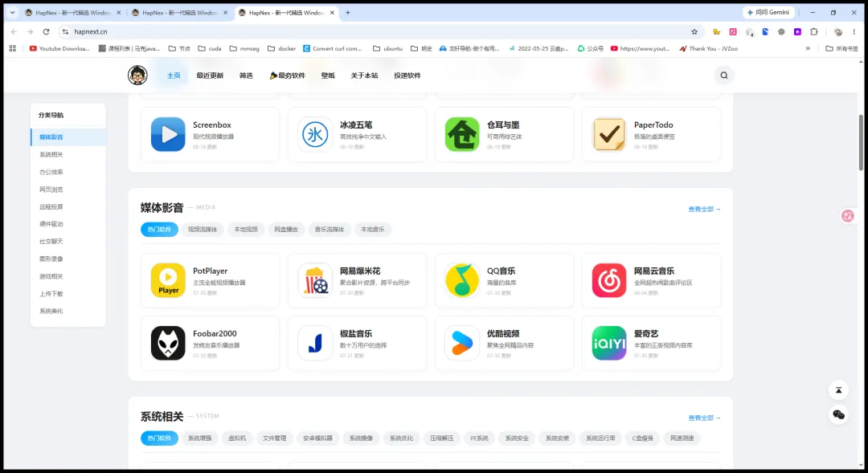Open 关于本站 in the top nav
Image resolution: width=868 pixels, height=473 pixels.
(x=364, y=75)
